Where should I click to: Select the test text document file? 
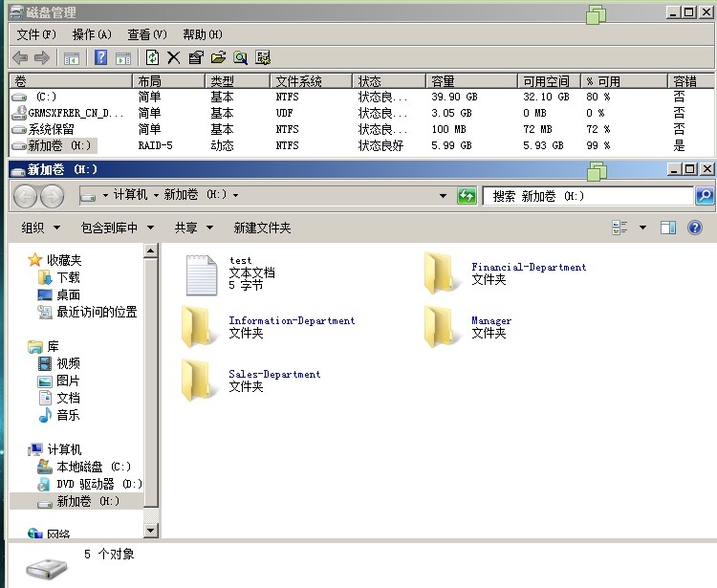pyautogui.click(x=230, y=274)
